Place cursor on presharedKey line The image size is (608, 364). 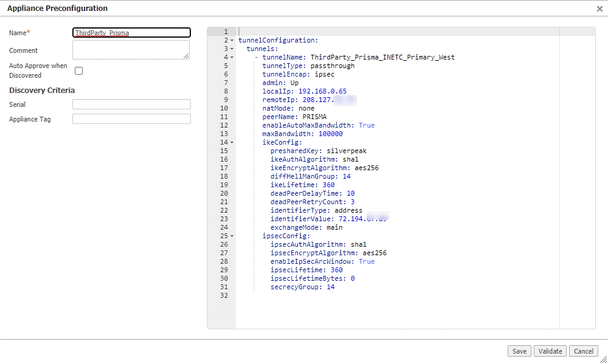318,151
